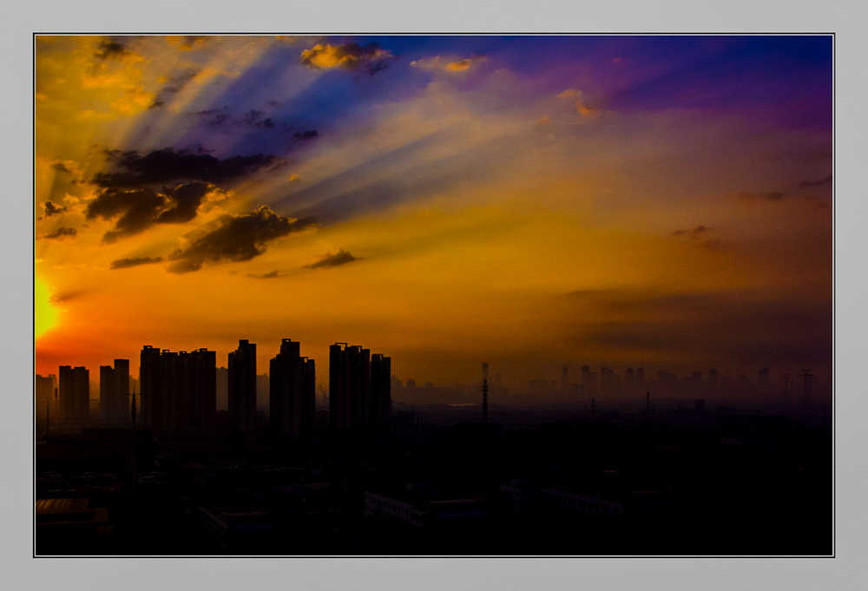The image size is (868, 591).
Task: Click the gray frame border above the photo
Action: pyautogui.click(x=434, y=16)
